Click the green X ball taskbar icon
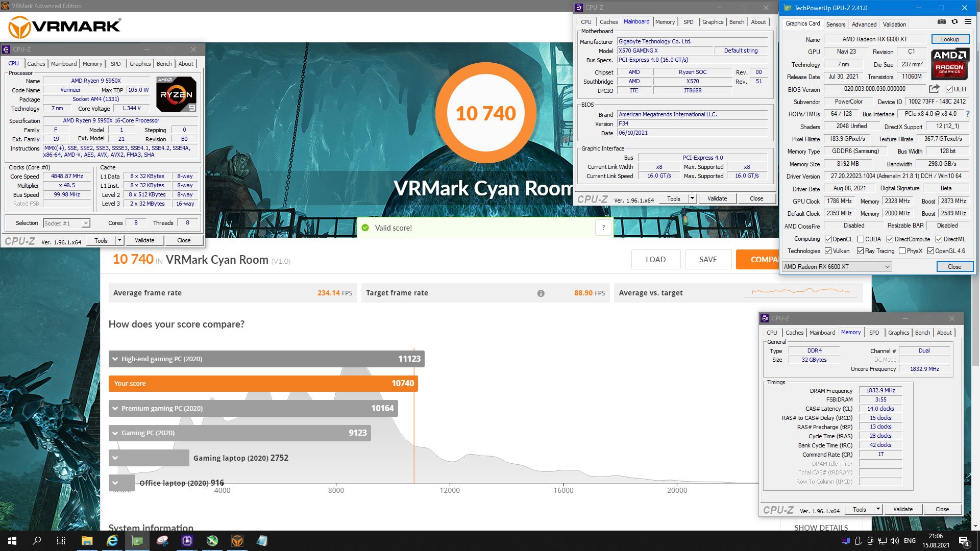The height and width of the screenshot is (551, 980). pos(212,541)
